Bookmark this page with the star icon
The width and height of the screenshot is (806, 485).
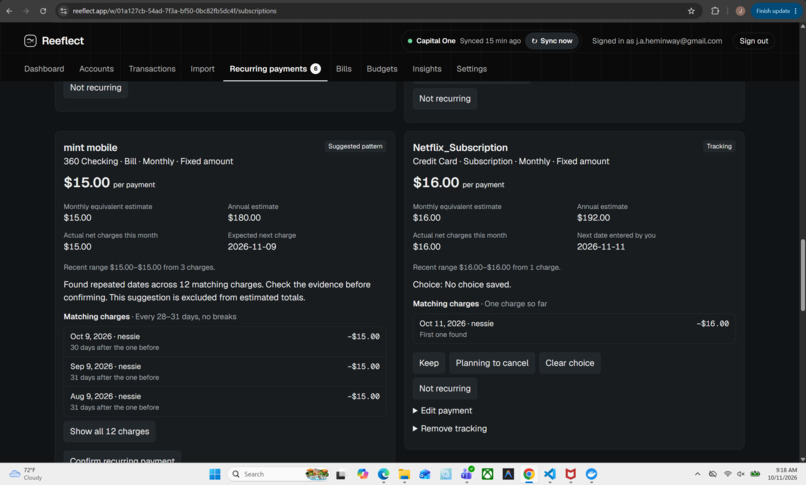click(691, 11)
